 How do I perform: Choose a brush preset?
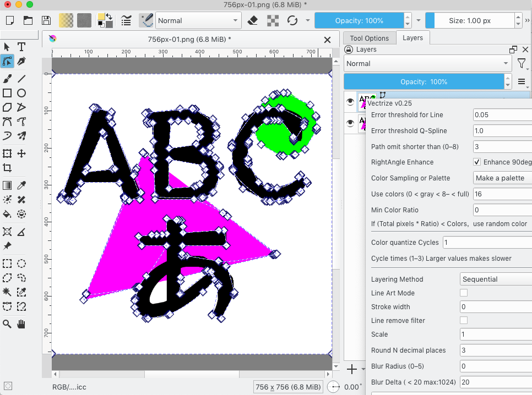tap(146, 21)
